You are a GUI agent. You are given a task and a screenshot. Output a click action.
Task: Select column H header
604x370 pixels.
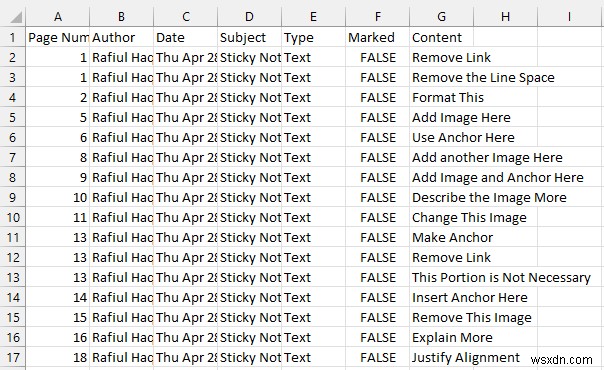click(505, 17)
